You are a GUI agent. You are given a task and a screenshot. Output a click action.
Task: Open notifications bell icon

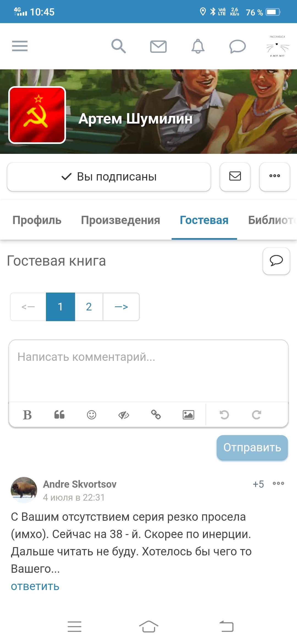(x=198, y=46)
